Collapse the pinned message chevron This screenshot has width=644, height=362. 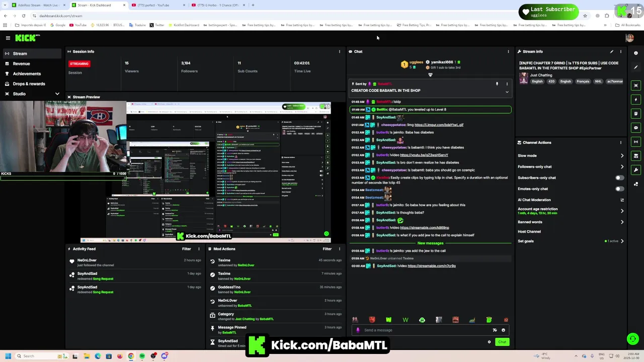click(507, 92)
